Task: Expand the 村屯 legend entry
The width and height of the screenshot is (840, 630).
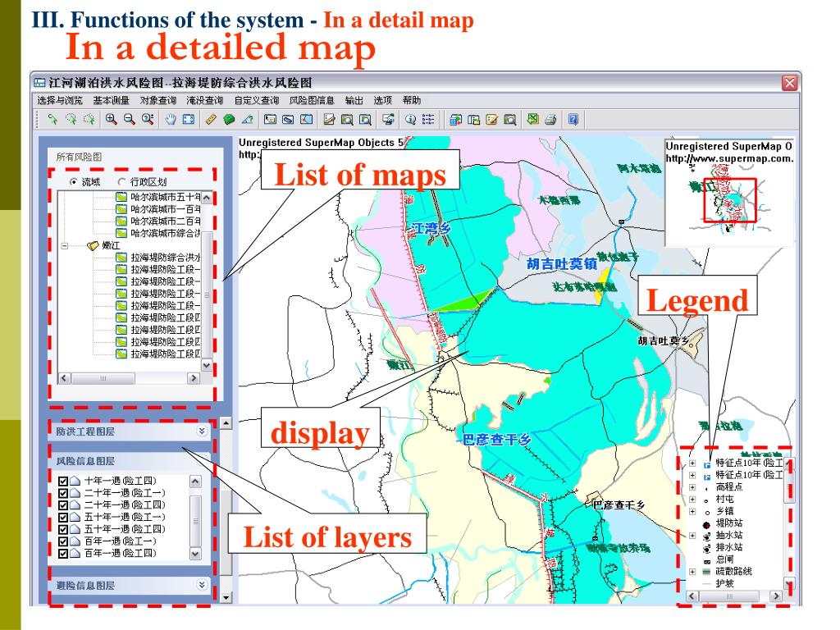Action: point(692,500)
